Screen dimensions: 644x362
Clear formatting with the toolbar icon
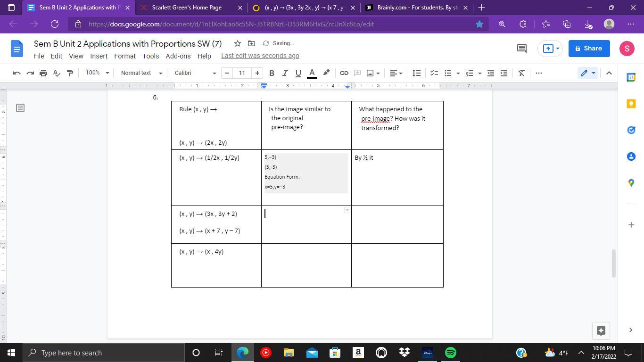pyautogui.click(x=521, y=73)
